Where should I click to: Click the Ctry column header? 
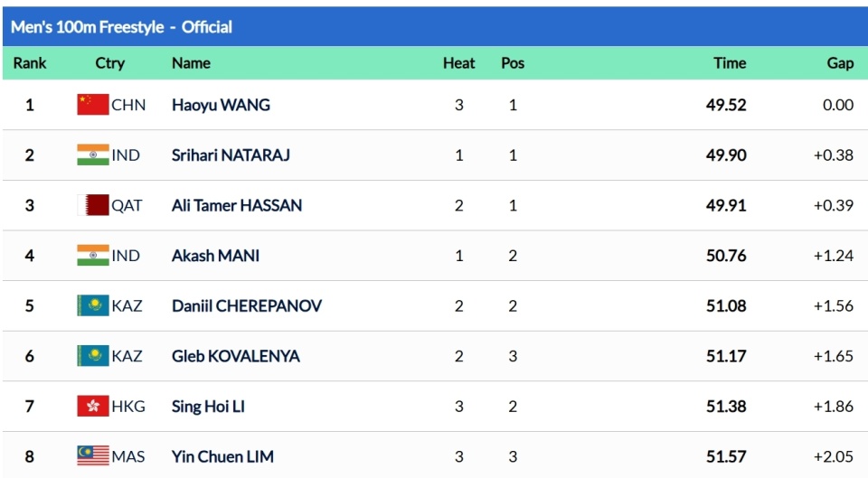tap(110, 63)
